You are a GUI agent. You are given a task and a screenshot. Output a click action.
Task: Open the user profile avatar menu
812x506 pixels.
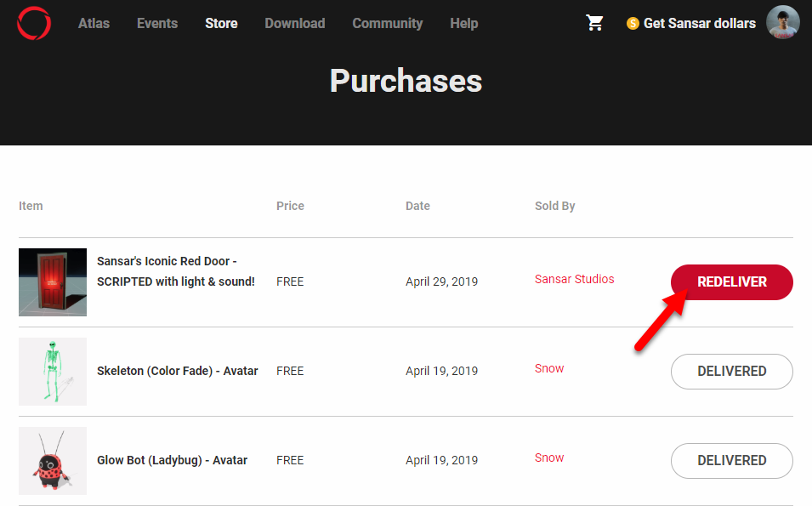click(782, 23)
